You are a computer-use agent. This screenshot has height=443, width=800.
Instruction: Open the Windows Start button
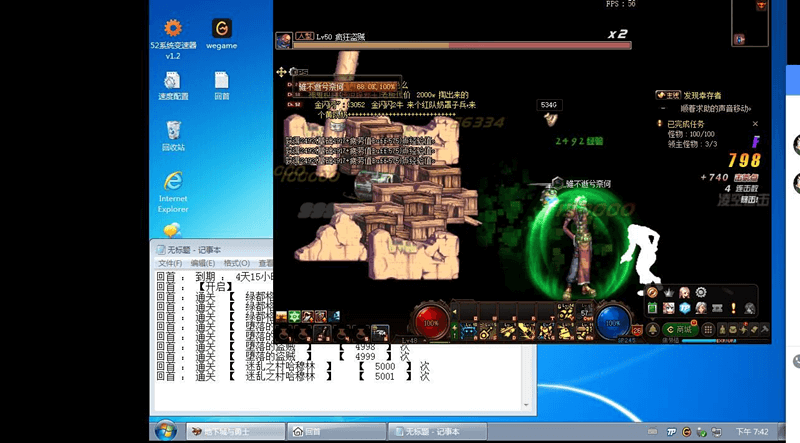[166, 431]
